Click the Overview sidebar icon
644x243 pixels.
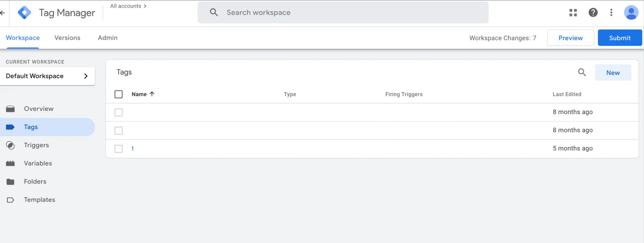pyautogui.click(x=10, y=109)
